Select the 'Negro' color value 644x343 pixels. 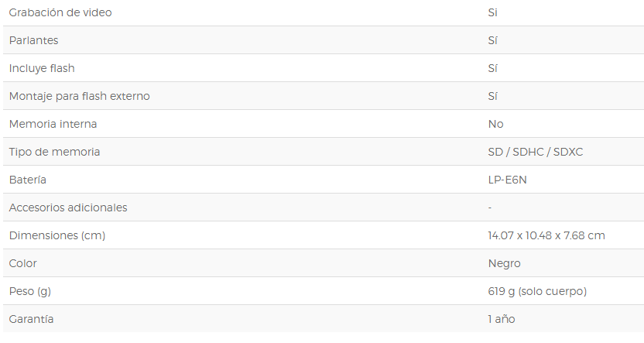(505, 264)
